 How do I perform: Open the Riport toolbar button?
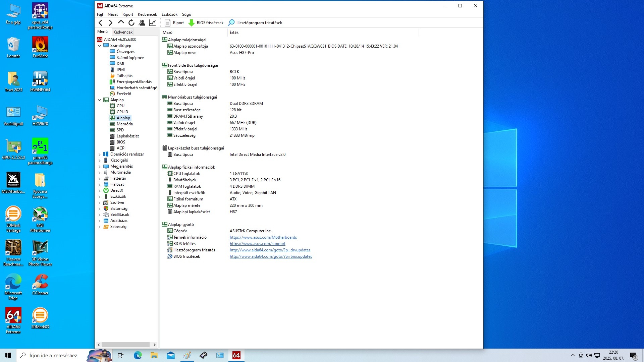174,23
